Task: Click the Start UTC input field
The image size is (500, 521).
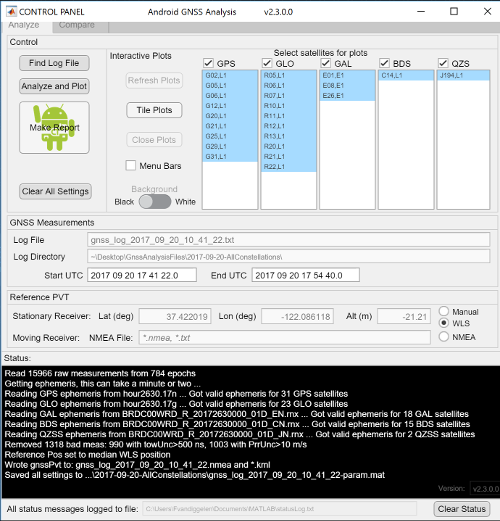Action: 142,275
